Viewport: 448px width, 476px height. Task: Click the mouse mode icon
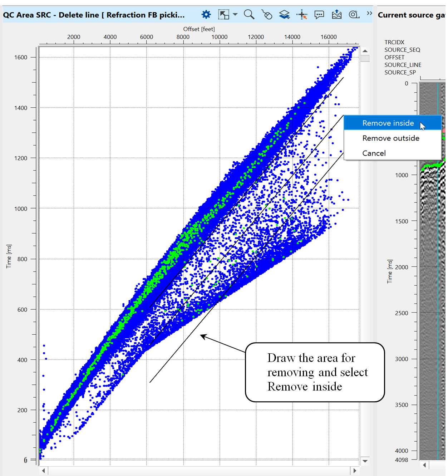267,15
